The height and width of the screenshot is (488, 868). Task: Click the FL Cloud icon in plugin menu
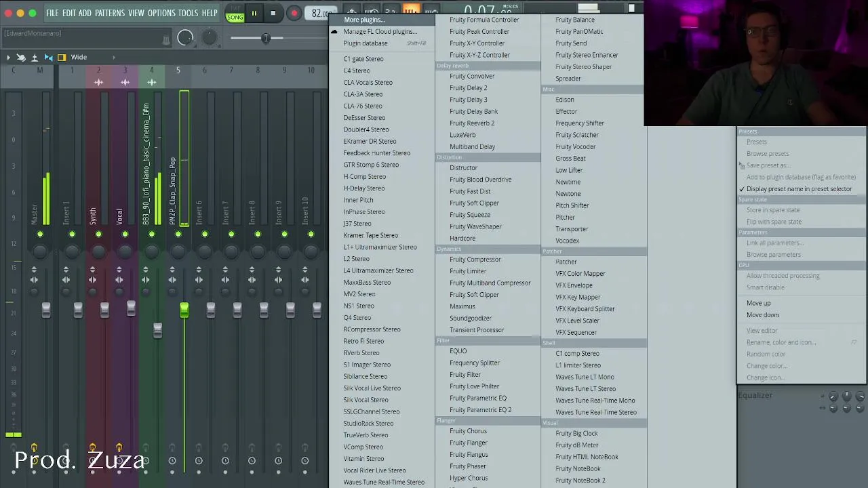pyautogui.click(x=334, y=32)
